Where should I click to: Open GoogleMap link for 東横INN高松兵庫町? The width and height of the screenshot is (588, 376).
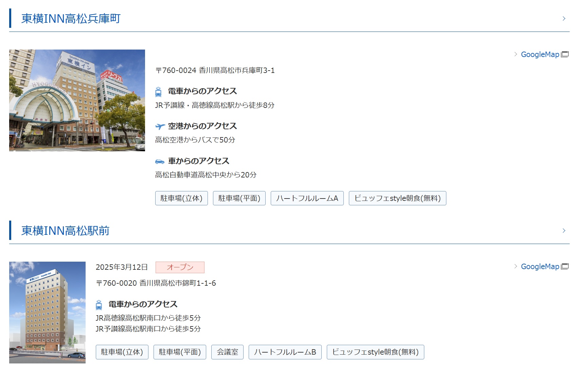point(540,54)
